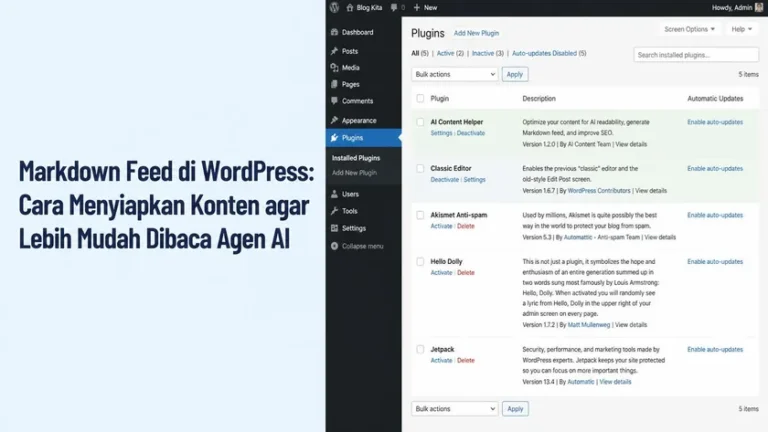Show All (5) plugins filter
Viewport: 768px width, 432px height.
pos(420,53)
